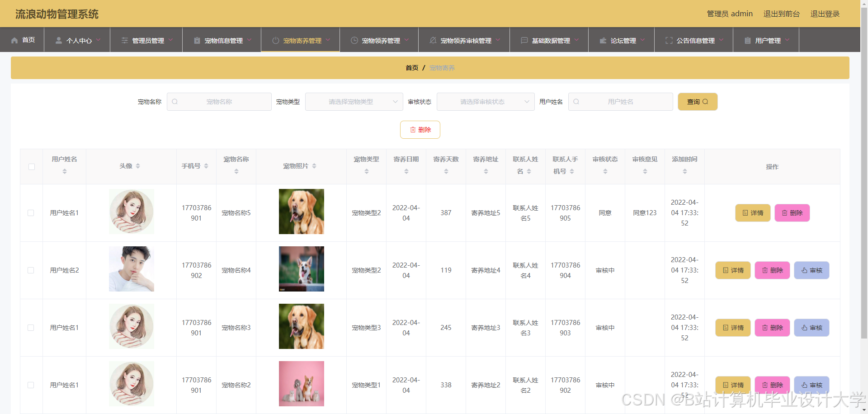Click 宠物寄养 in the breadcrumb
The width and height of the screenshot is (868, 414).
point(442,68)
